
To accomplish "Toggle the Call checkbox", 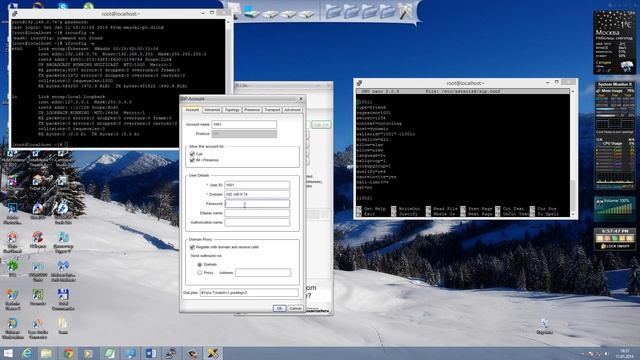I will click(192, 154).
